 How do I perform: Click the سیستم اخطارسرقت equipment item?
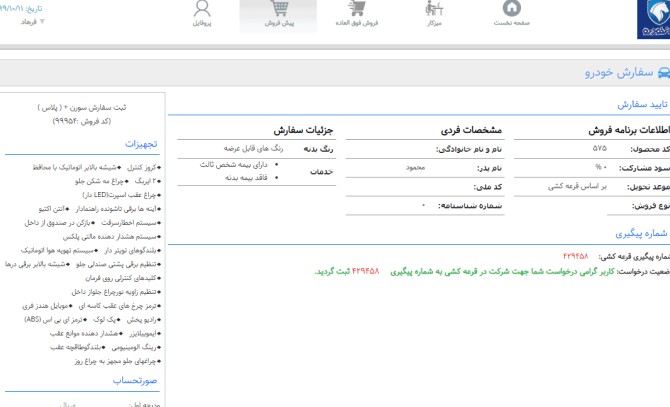tap(131, 223)
